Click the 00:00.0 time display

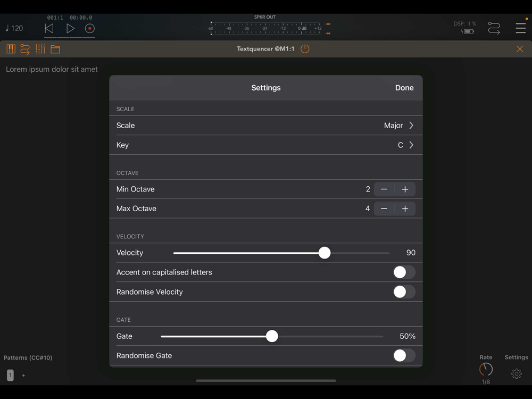click(x=81, y=18)
